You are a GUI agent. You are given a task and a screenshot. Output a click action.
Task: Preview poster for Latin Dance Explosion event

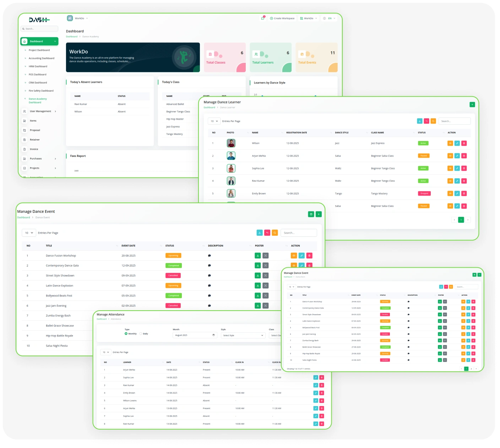point(265,286)
